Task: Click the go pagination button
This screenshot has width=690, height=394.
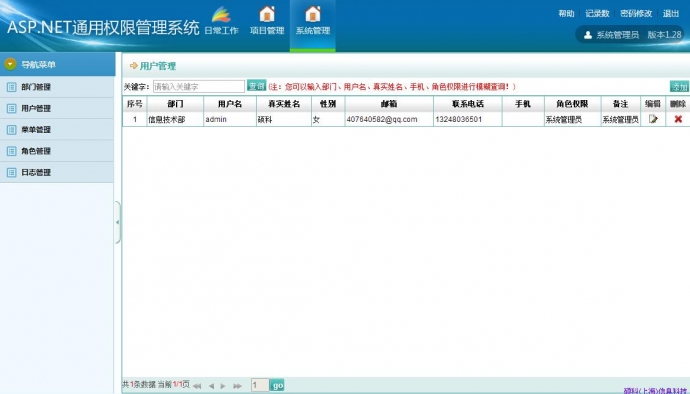Action: pos(277,385)
